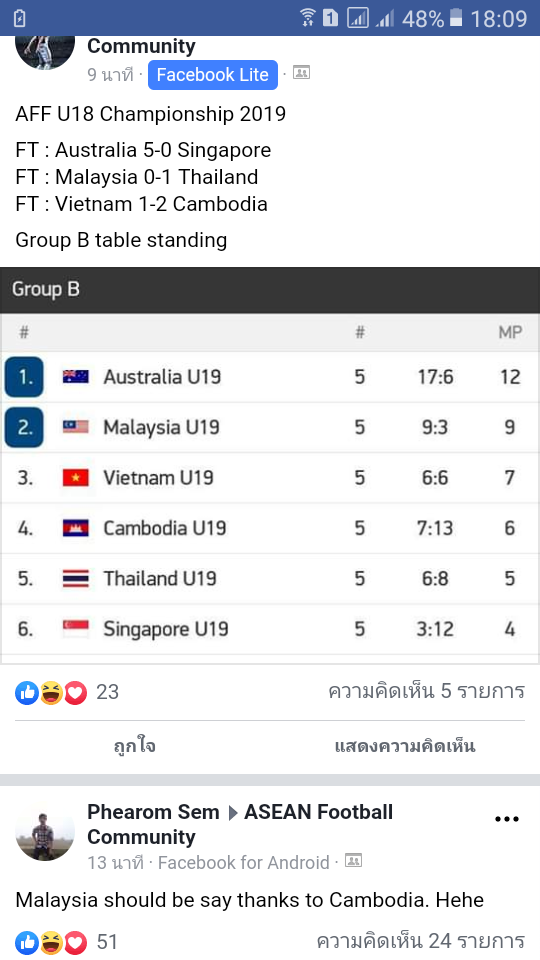
Task: Tap the Wi-Fi status icon
Action: click(308, 18)
